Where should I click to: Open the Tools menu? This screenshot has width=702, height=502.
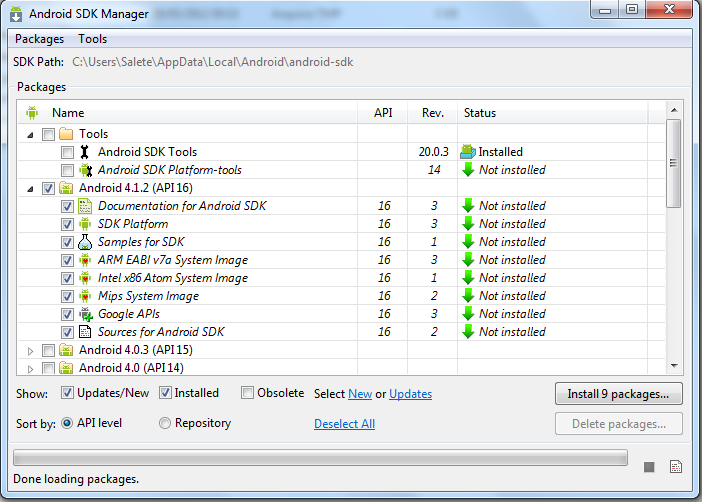tap(93, 39)
